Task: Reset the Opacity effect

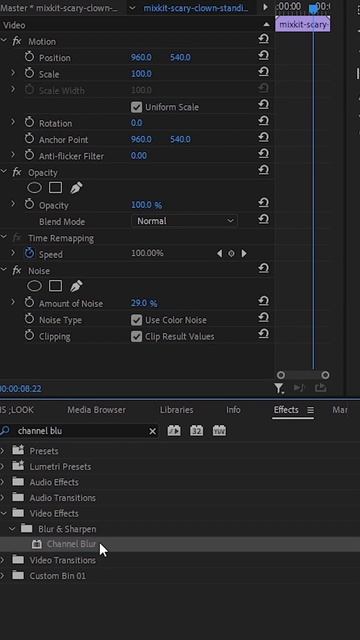Action: [x=264, y=170]
